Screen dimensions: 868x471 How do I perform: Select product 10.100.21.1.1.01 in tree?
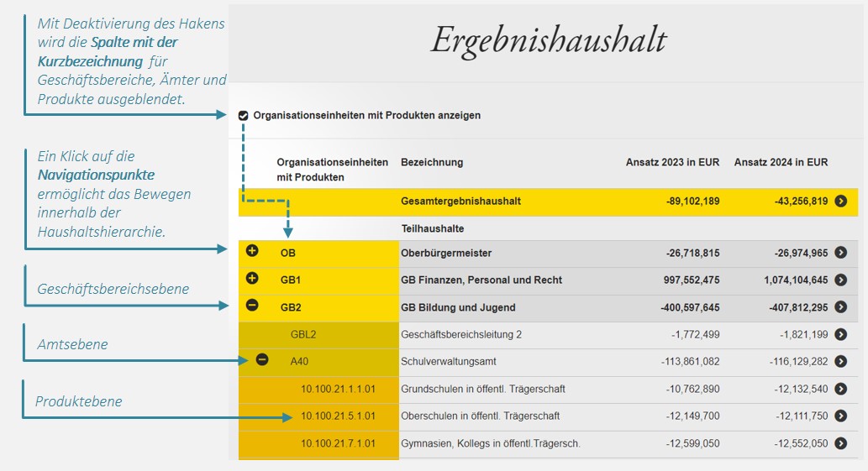pos(338,389)
